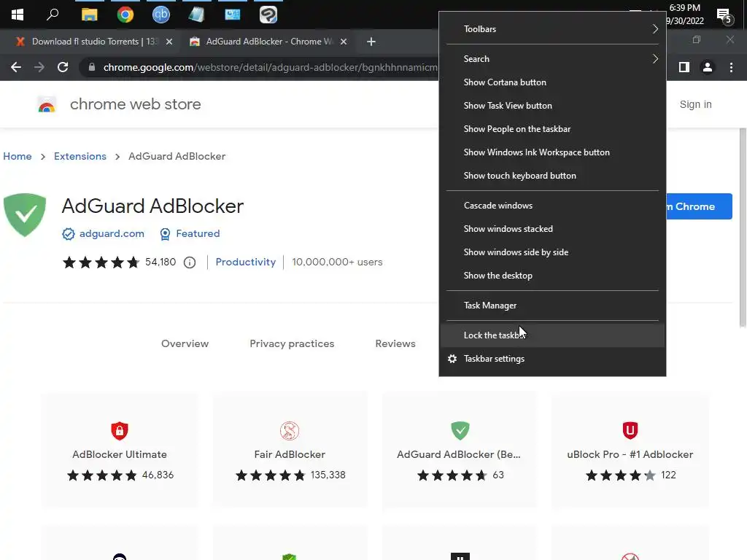Expand the Search submenu arrow
This screenshot has width=747, height=560.
[655, 58]
